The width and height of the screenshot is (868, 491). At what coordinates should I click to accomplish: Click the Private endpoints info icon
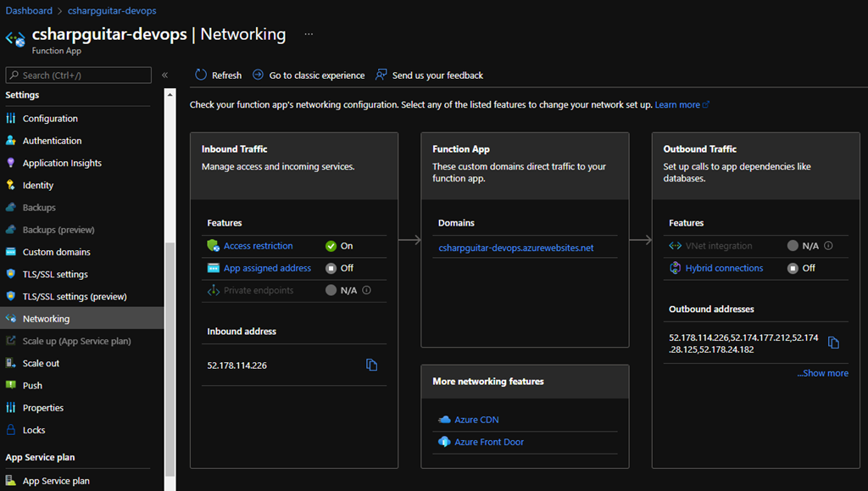coord(366,290)
